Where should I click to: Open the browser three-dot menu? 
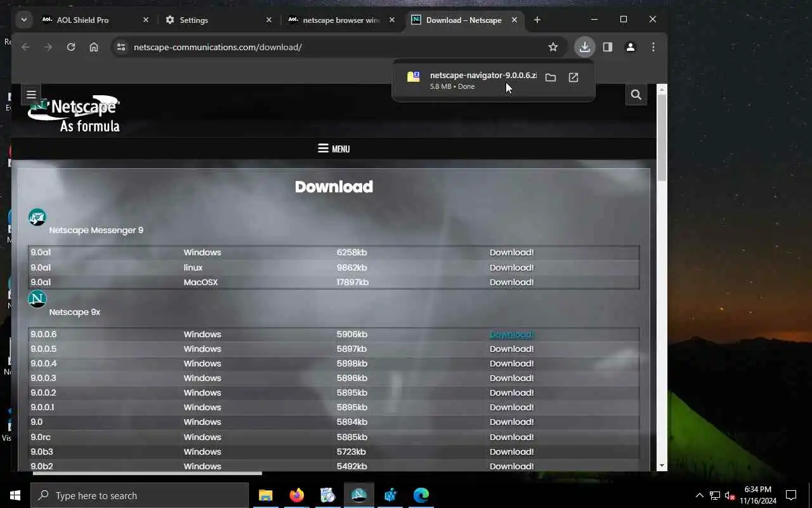click(653, 47)
